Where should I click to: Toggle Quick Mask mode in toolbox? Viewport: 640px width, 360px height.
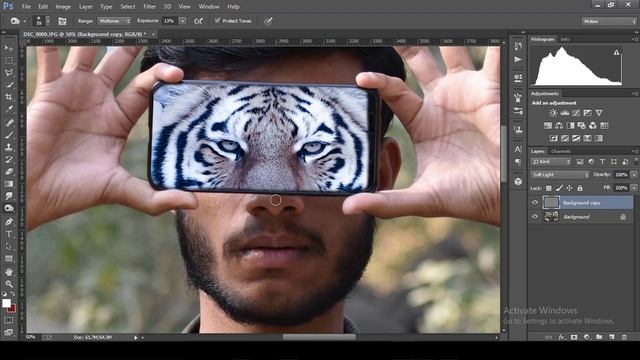[x=9, y=320]
